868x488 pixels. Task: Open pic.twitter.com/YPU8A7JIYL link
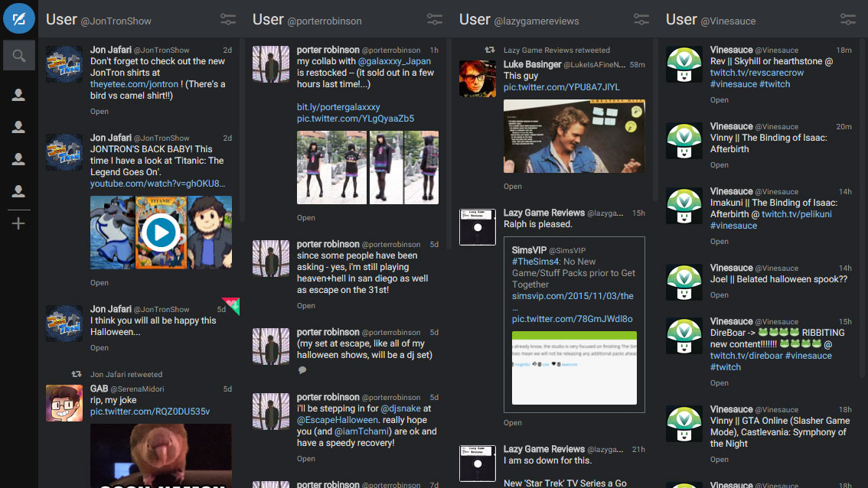point(561,87)
